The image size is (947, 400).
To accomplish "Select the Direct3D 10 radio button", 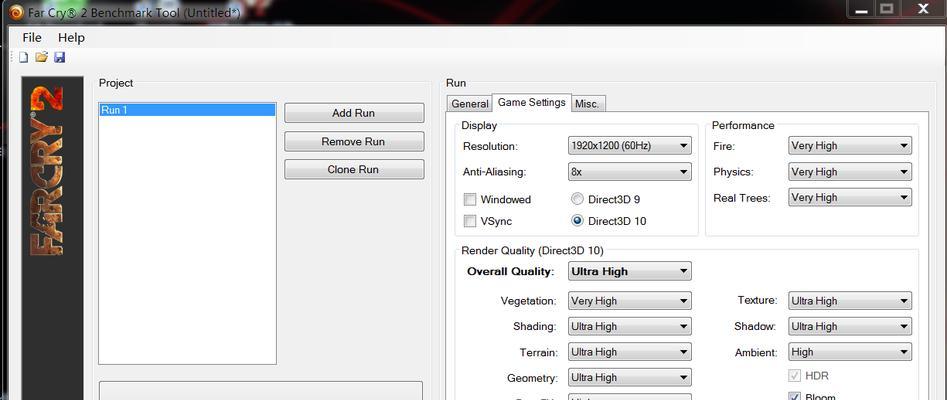I will (x=577, y=221).
